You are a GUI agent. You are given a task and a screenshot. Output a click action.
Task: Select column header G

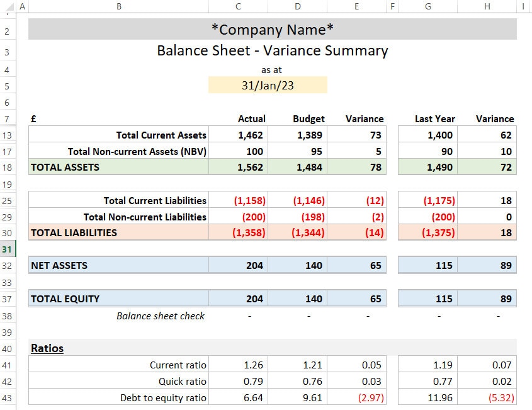(428, 6)
